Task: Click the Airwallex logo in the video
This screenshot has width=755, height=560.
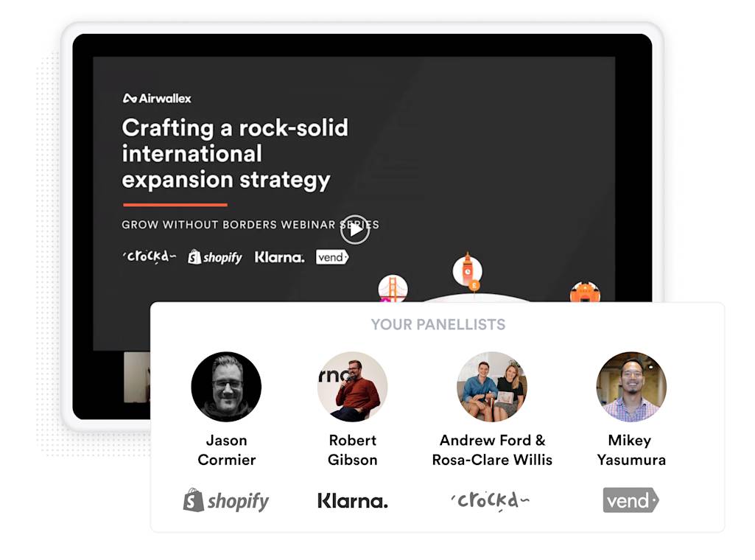Action: (x=157, y=98)
